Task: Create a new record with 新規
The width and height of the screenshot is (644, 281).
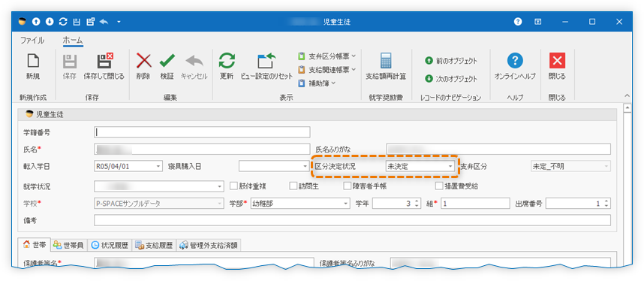Action: (33, 67)
